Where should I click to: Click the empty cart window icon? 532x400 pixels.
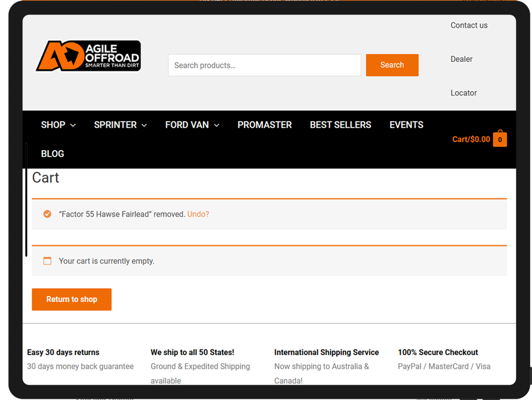click(47, 261)
